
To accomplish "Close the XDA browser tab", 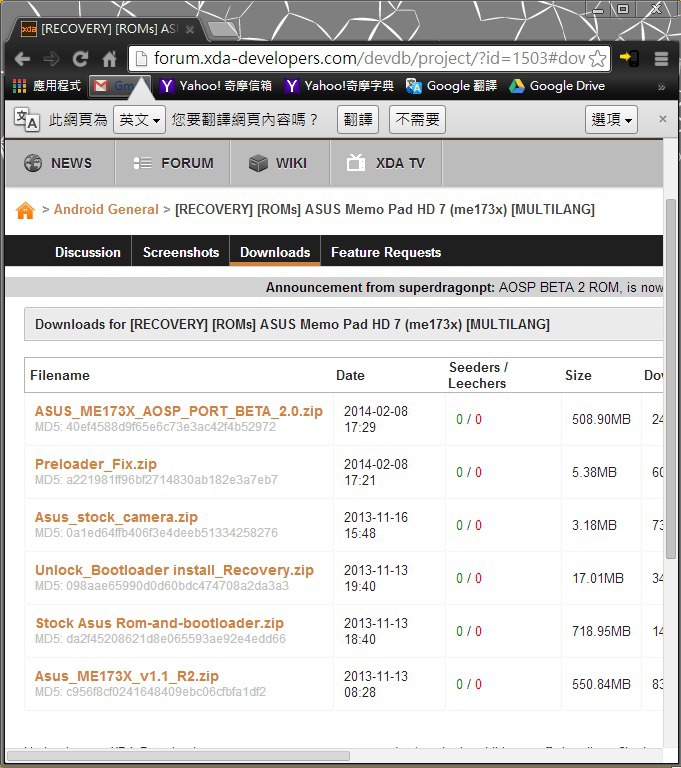I will pyautogui.click(x=190, y=29).
